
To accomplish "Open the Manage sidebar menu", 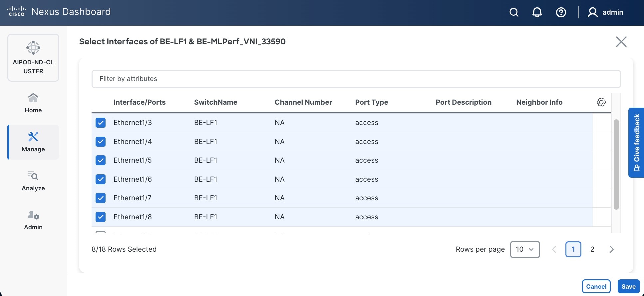I will [33, 142].
